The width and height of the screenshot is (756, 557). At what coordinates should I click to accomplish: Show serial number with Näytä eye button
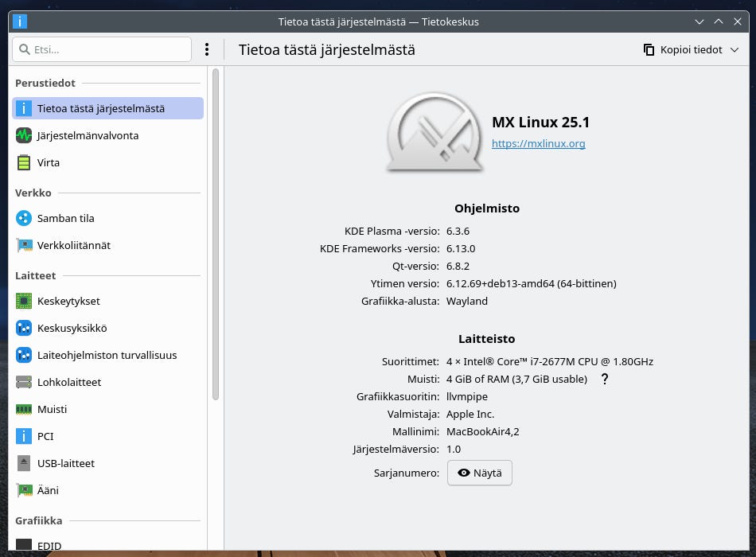pyautogui.click(x=480, y=473)
